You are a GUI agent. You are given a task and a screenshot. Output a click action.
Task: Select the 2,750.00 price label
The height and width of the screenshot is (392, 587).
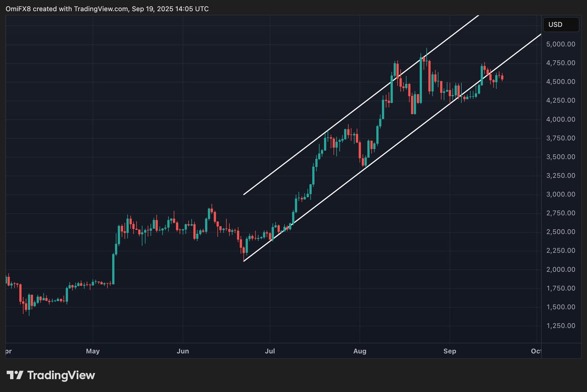point(562,213)
